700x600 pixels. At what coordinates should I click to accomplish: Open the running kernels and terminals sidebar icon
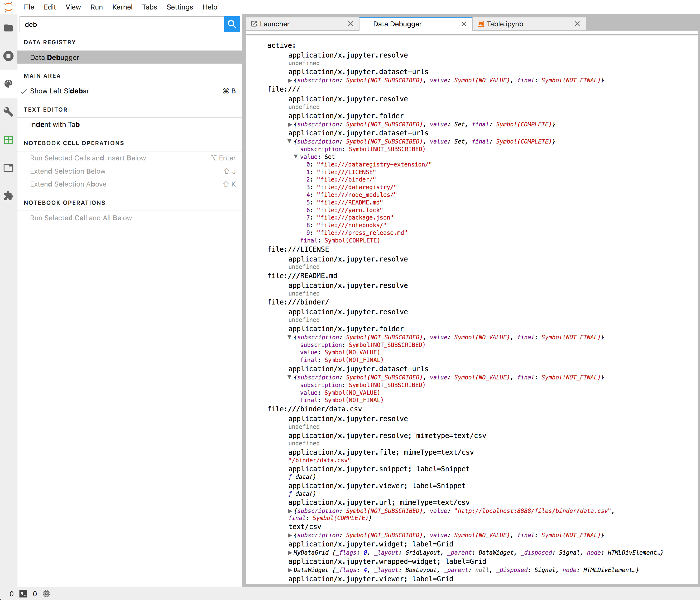tap(8, 56)
